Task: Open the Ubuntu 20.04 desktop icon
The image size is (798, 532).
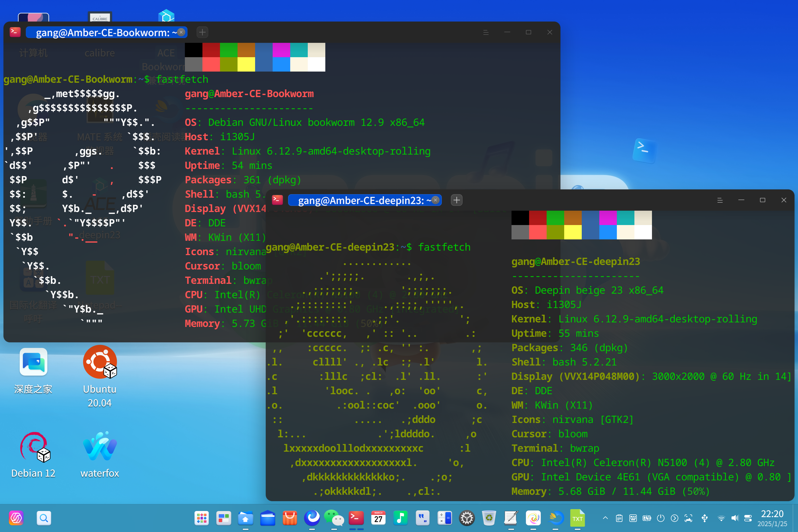Action: (100, 377)
